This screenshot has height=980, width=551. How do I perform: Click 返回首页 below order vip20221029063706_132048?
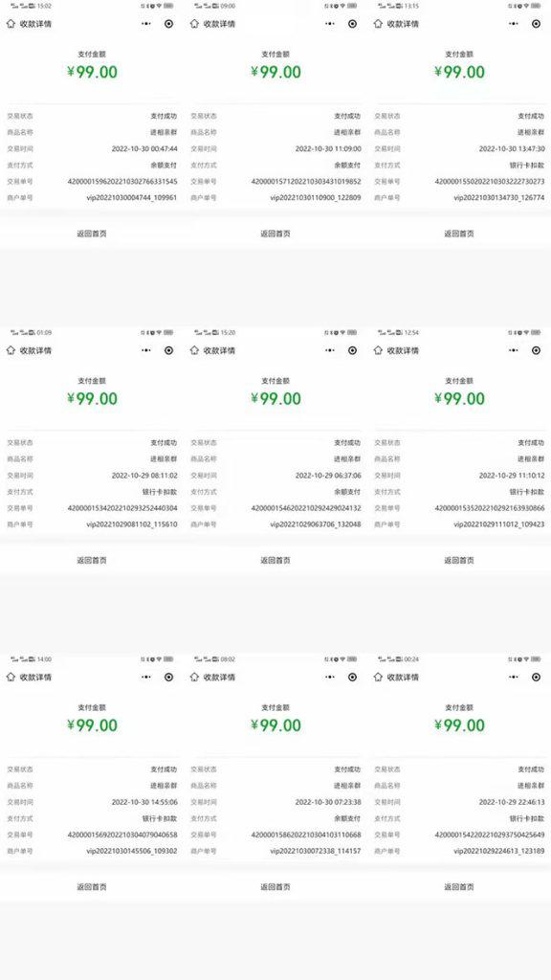(275, 561)
